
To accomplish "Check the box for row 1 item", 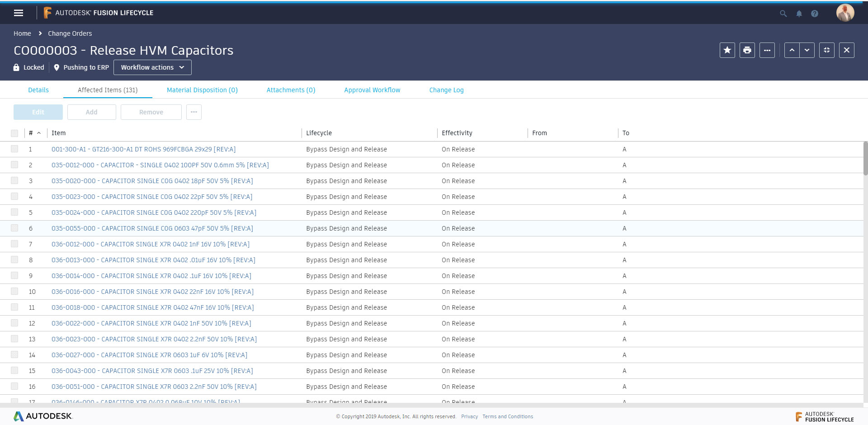I will click(x=14, y=149).
